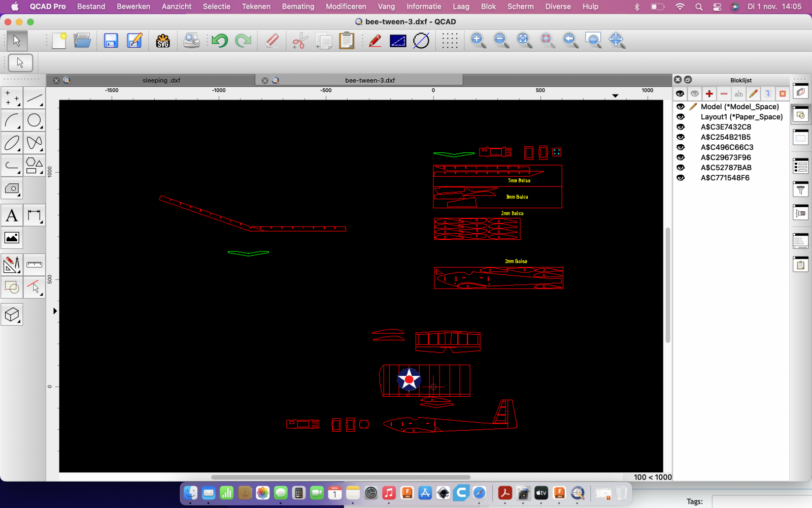Click the Paste clipboard icon

click(347, 41)
